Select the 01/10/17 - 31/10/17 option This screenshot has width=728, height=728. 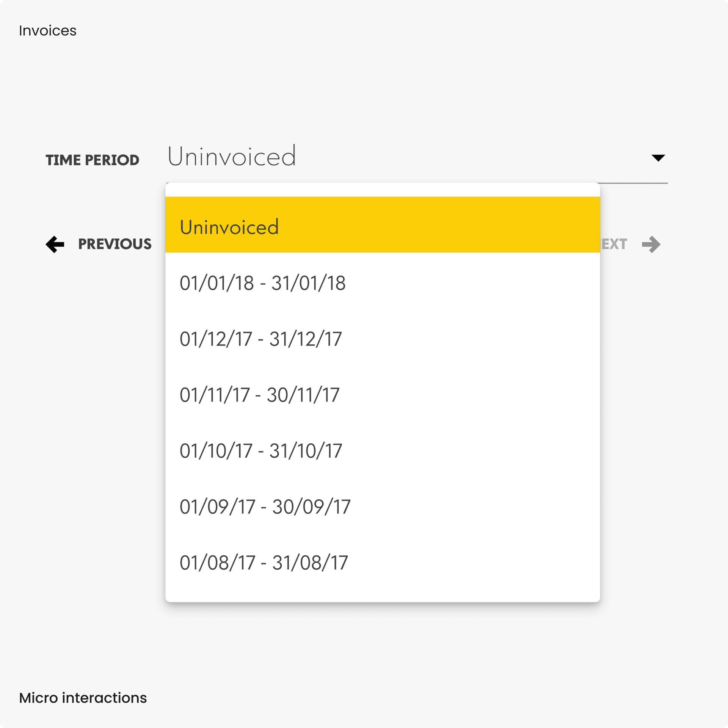pyautogui.click(x=261, y=450)
